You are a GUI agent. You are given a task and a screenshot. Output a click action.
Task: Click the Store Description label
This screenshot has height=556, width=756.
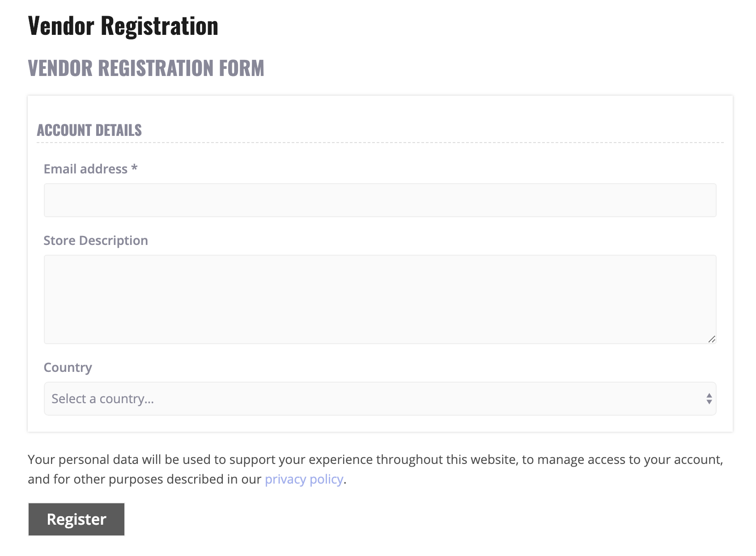(96, 240)
